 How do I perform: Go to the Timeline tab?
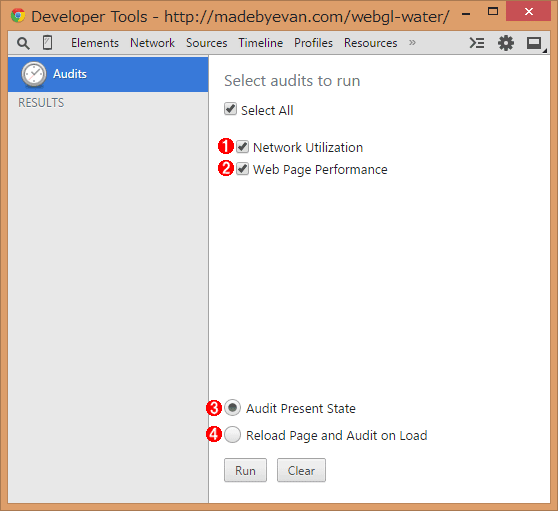[x=260, y=43]
